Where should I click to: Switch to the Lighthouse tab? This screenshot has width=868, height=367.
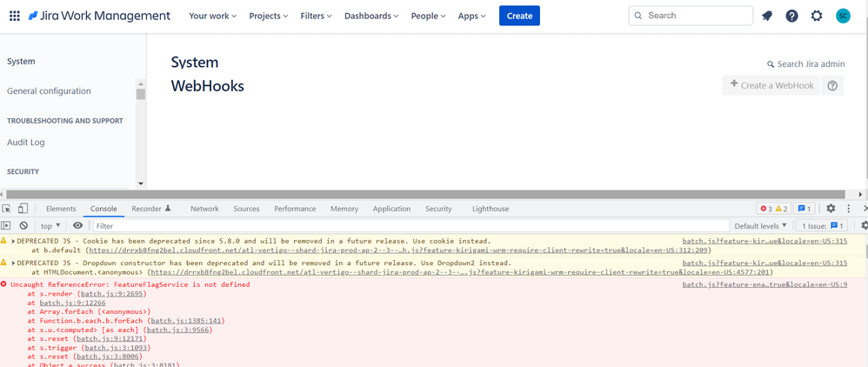[491, 209]
